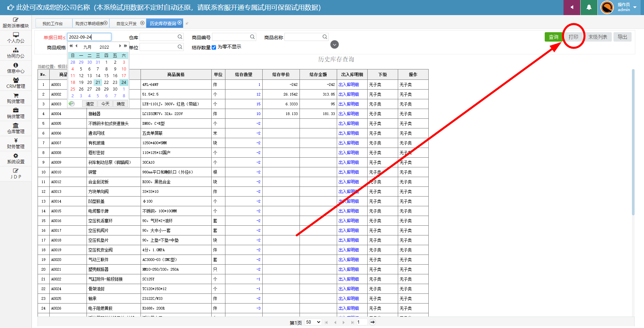Go to previous month in calendar
The image size is (644, 328).
point(76,46)
